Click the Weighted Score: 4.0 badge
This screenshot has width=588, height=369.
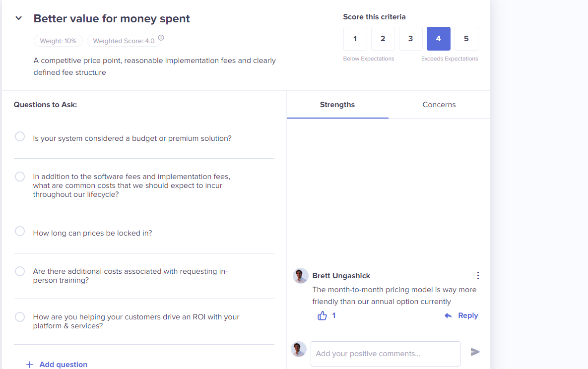tap(124, 41)
